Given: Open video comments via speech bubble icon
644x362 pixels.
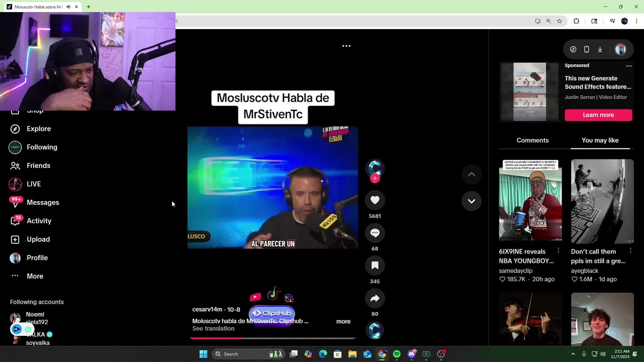Looking at the screenshot, I should [375, 233].
